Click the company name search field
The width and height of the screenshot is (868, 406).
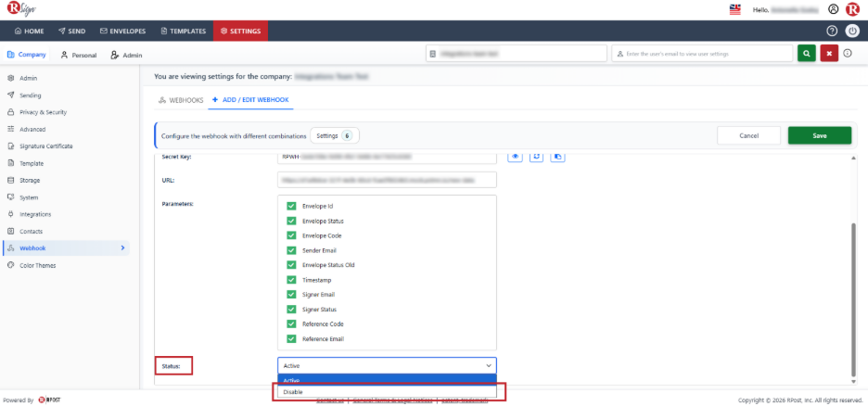coord(517,54)
